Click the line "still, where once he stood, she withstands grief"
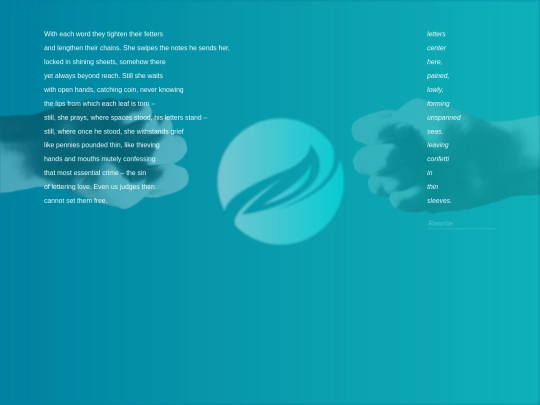The image size is (540, 405). (x=114, y=132)
